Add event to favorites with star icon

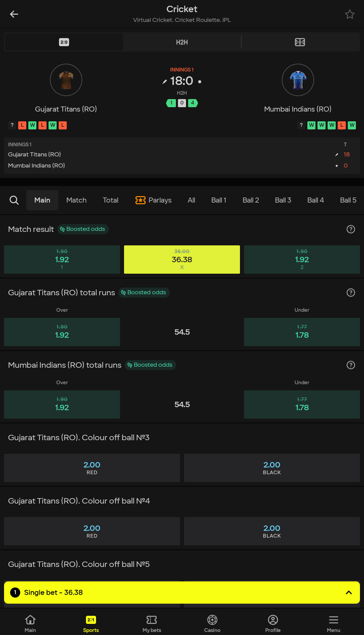click(350, 14)
